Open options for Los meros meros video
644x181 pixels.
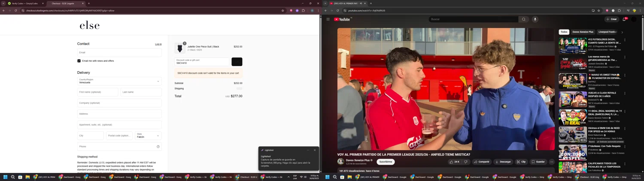click(x=625, y=57)
